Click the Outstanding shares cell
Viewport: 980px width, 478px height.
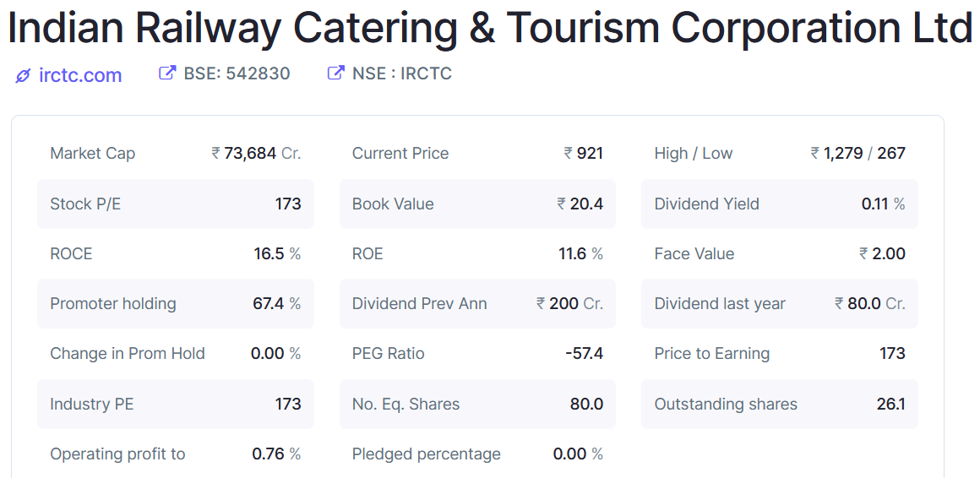click(779, 404)
